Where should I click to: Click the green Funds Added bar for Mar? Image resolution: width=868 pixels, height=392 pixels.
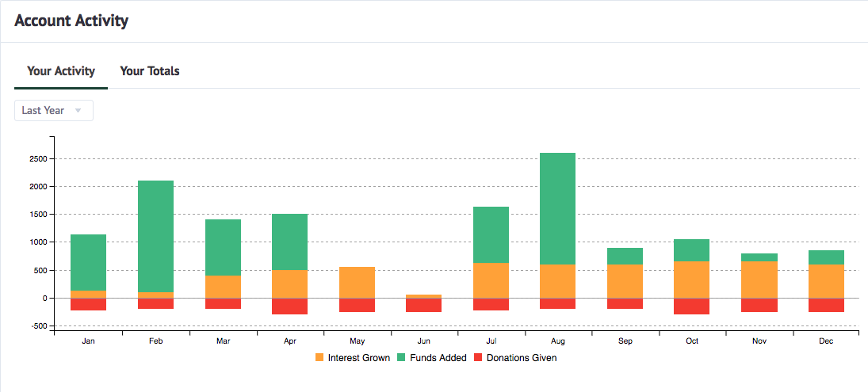(x=223, y=248)
